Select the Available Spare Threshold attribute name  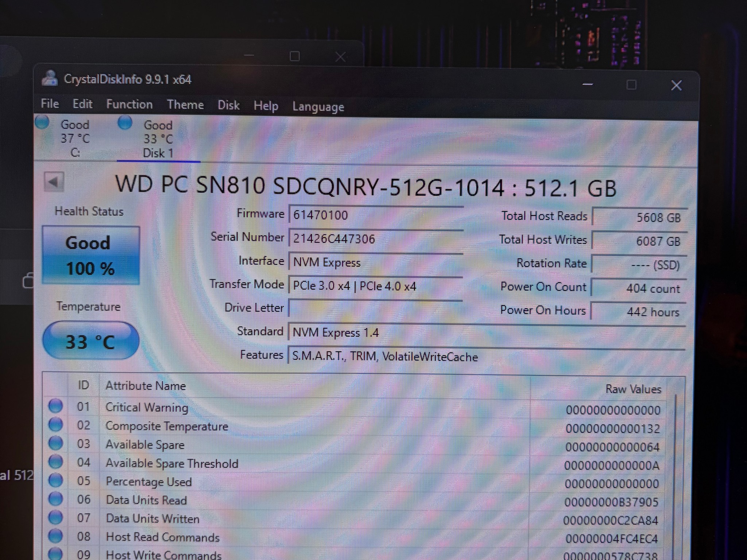point(172,463)
